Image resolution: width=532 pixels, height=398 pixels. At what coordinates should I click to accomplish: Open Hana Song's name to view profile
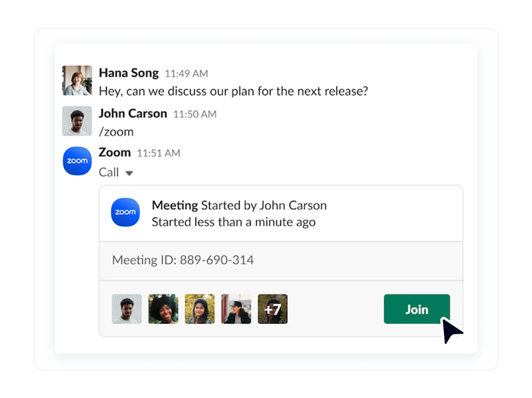click(x=129, y=73)
